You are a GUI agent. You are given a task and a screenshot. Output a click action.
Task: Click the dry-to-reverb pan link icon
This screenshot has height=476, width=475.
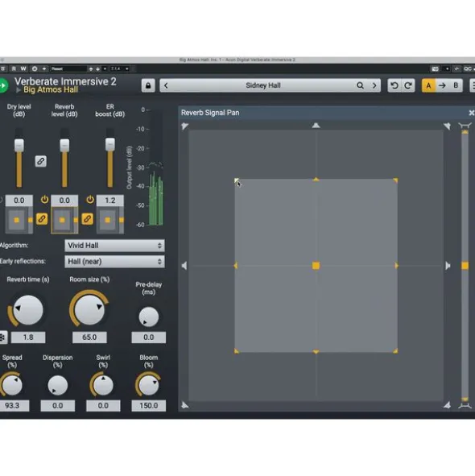coord(42,219)
